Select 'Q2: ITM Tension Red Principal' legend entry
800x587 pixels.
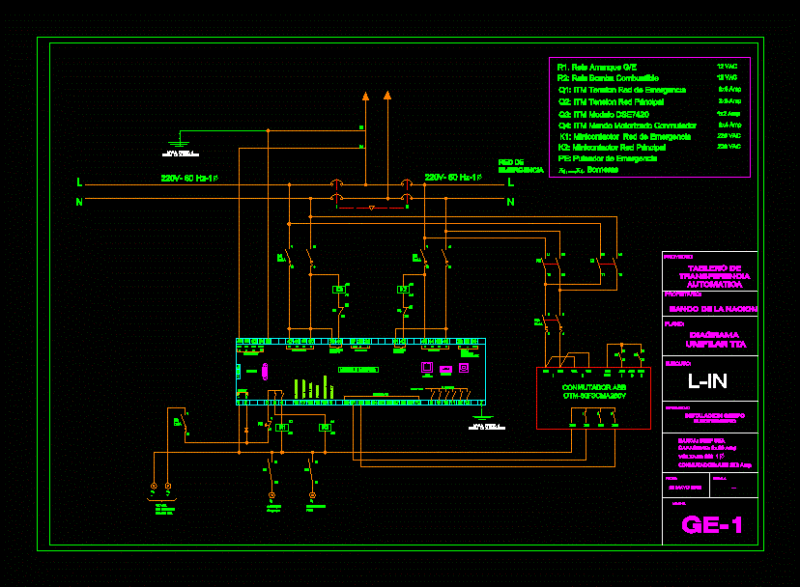coord(611,102)
